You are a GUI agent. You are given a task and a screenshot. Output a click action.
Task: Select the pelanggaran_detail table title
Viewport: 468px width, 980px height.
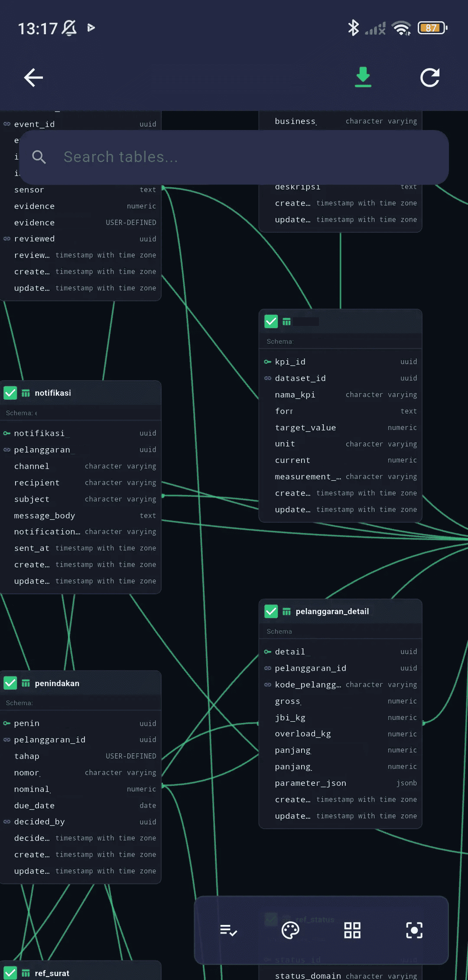tap(332, 612)
